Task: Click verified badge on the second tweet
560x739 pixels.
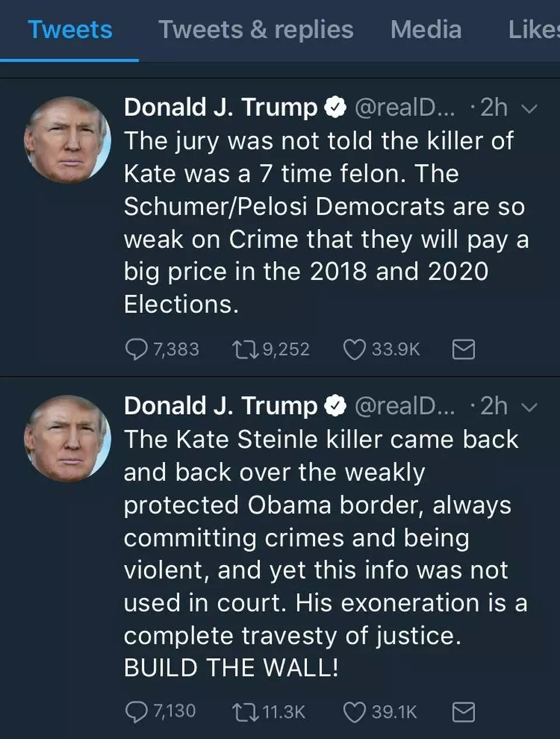Action: pos(335,407)
